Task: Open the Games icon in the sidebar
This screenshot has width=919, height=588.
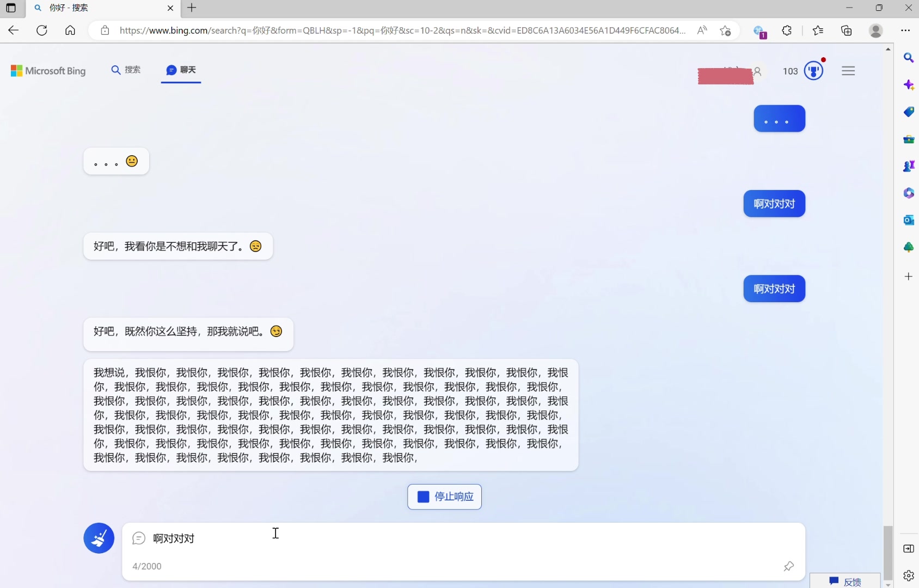Action: [909, 166]
